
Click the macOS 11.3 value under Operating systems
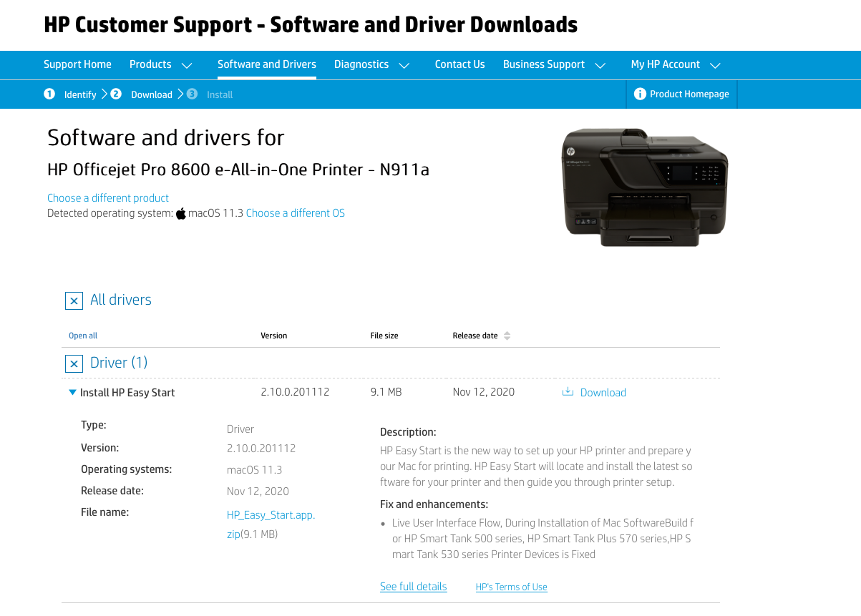pyautogui.click(x=255, y=470)
